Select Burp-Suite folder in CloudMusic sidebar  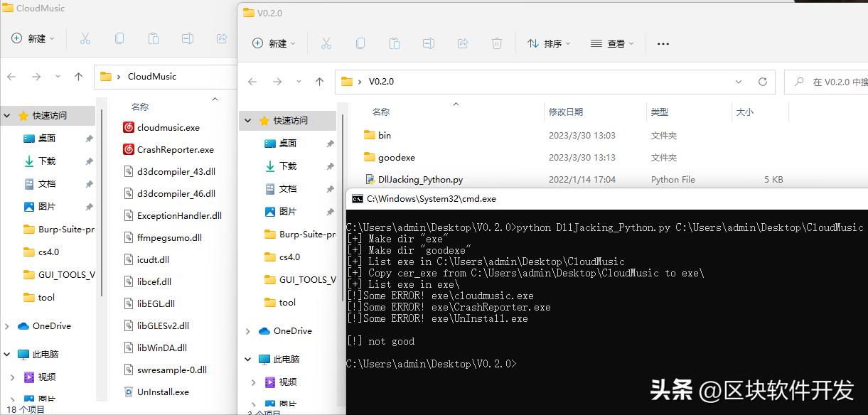tap(58, 229)
